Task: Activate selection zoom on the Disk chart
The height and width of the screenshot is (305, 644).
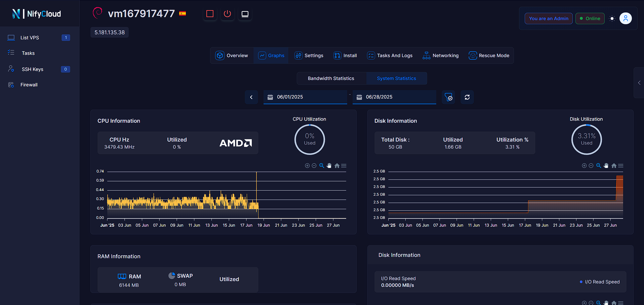Action: 599,165
